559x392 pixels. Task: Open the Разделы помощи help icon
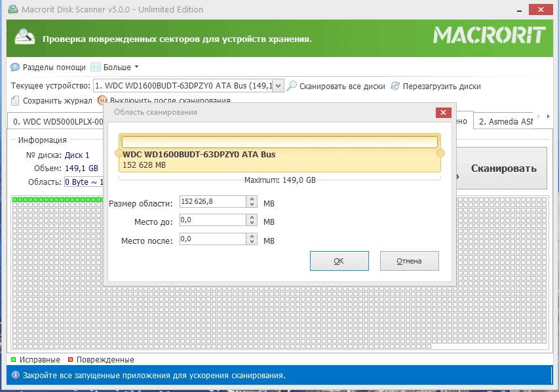click(15, 67)
